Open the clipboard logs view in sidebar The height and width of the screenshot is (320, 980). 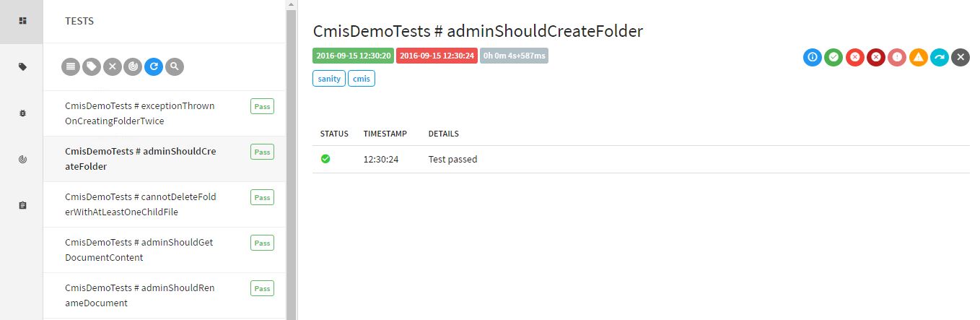pos(22,205)
